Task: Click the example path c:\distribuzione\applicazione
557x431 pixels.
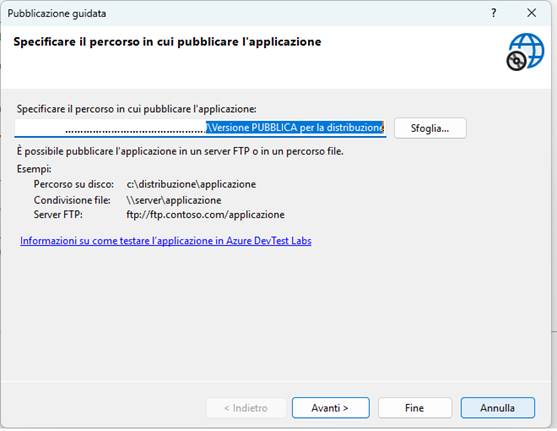Action: (191, 184)
